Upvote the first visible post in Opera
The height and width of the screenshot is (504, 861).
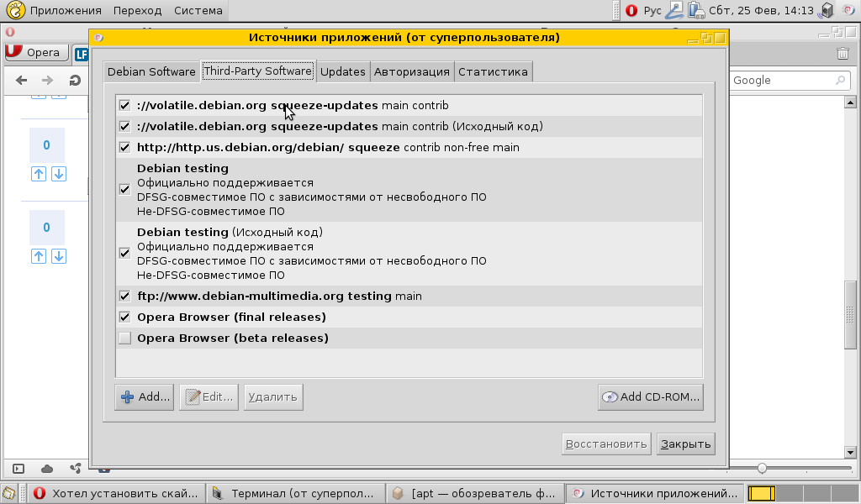click(x=39, y=174)
